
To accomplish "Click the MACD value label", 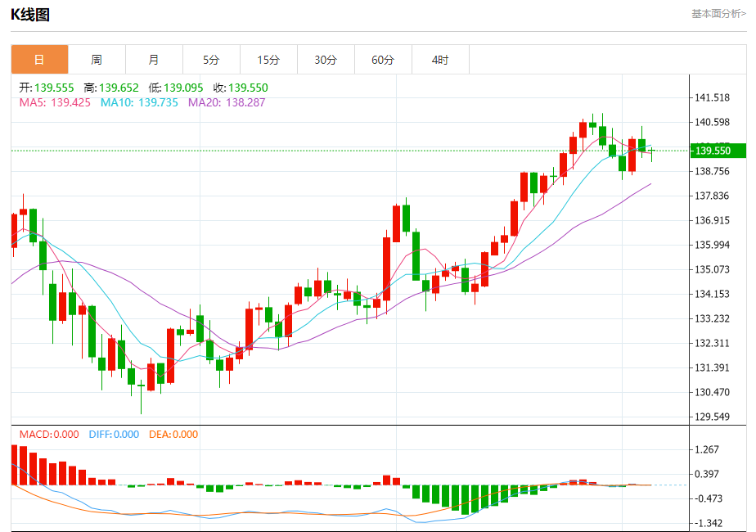I will click(49, 434).
